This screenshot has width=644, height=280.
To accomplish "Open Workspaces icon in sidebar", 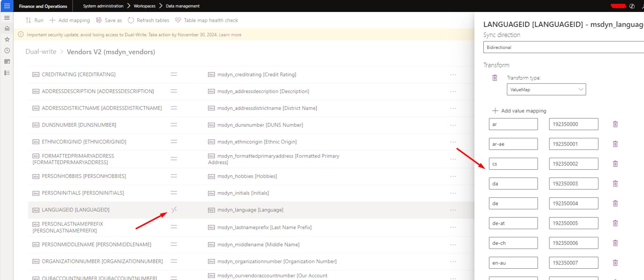I will (7, 62).
